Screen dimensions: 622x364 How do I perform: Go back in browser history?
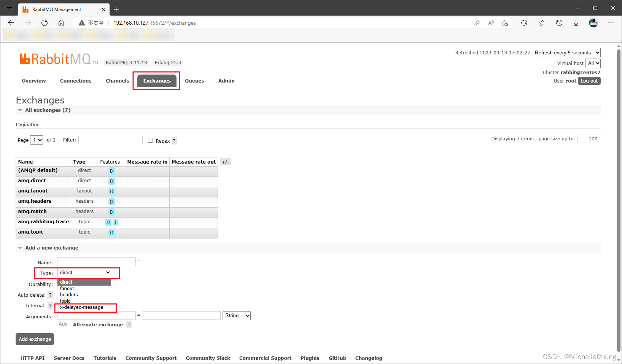click(x=11, y=23)
